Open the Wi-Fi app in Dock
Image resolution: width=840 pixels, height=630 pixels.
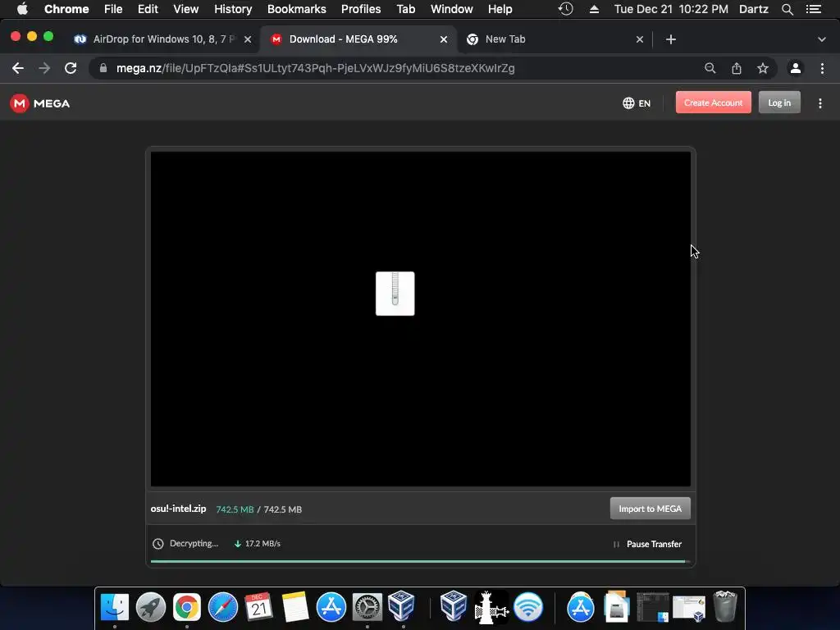click(x=528, y=607)
